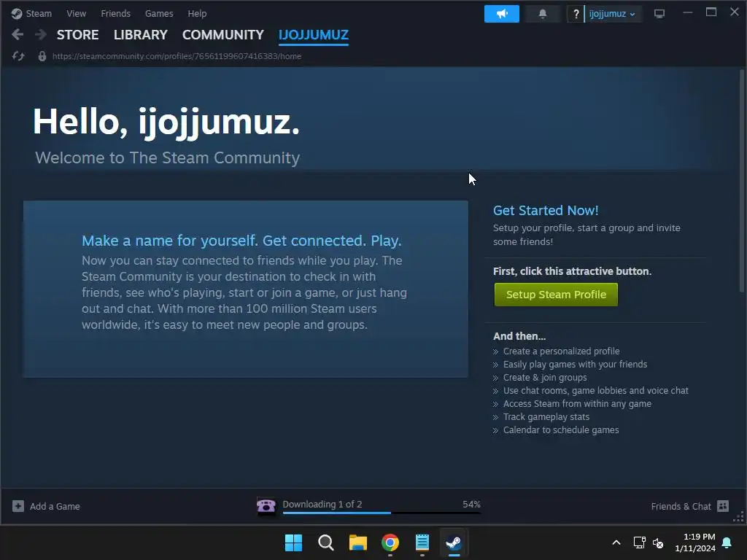The image size is (747, 560).
Task: Expand the ijojjumuz account dropdown
Action: [612, 14]
